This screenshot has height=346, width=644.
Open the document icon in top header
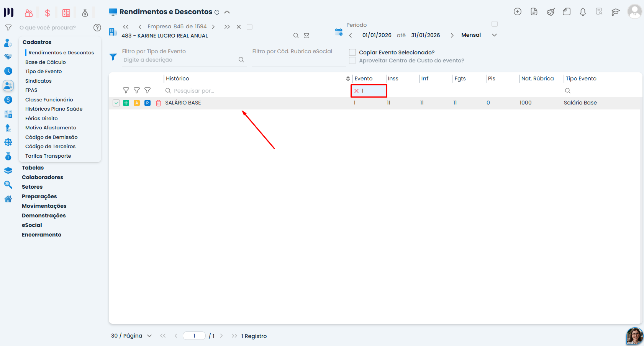(534, 12)
